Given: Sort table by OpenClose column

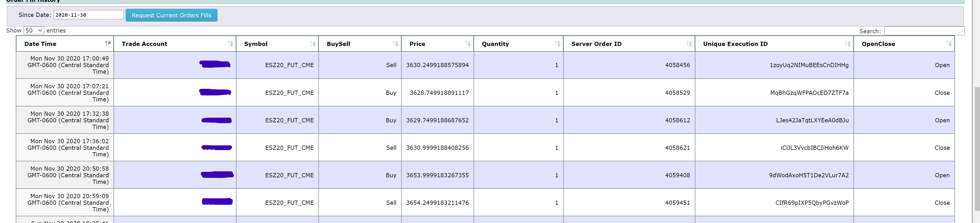Looking at the screenshot, I should click(904, 44).
